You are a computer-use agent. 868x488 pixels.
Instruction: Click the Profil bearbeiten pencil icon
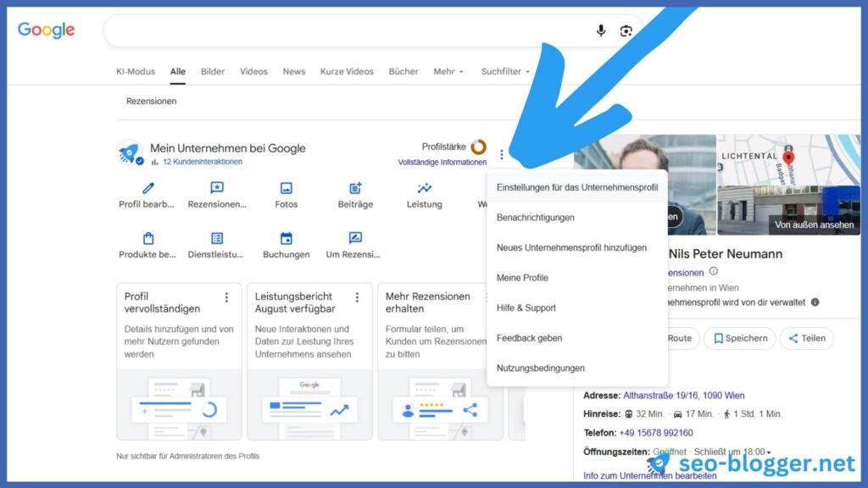point(147,188)
